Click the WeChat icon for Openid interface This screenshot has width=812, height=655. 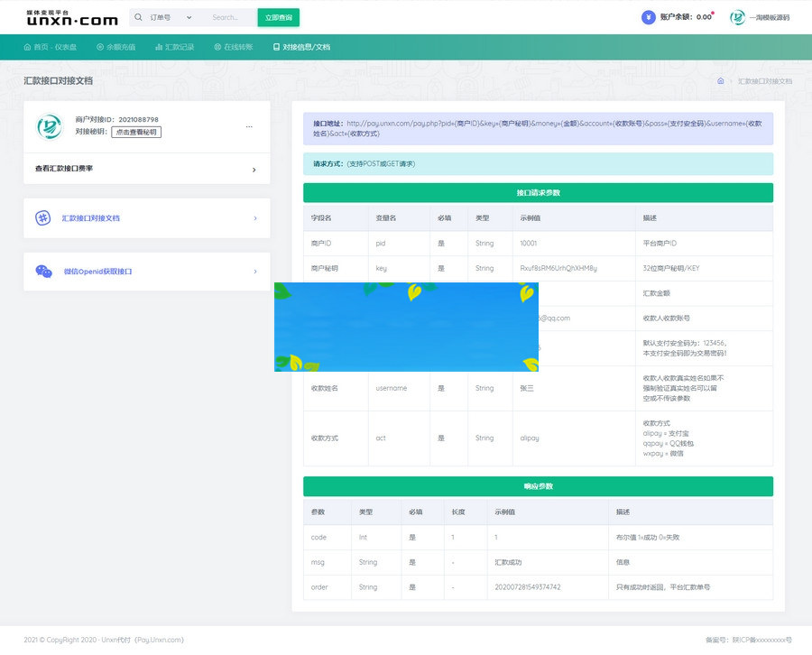tap(43, 272)
